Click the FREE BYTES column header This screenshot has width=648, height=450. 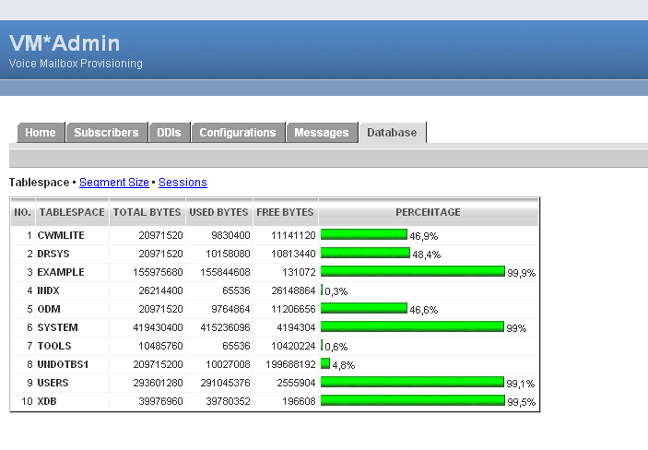point(285,213)
